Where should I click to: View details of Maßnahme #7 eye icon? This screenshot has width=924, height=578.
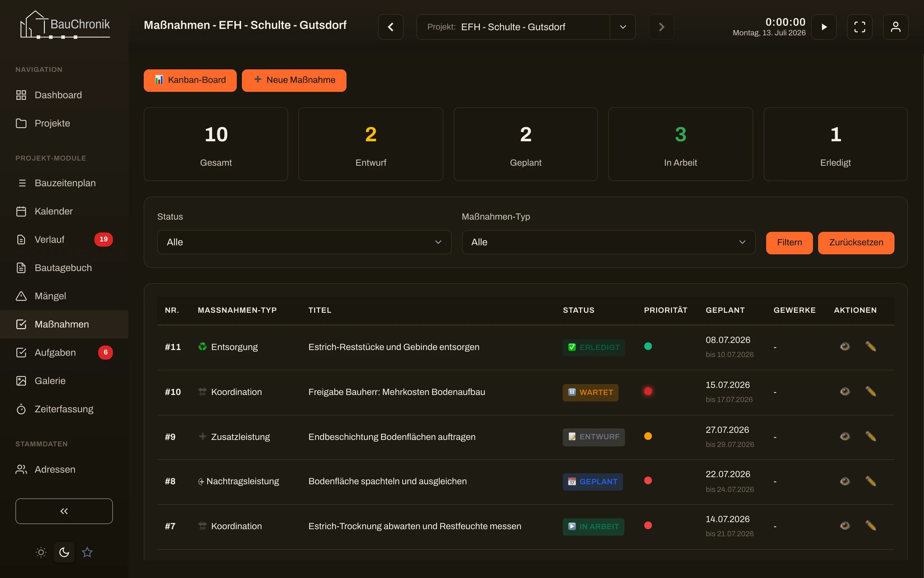point(845,526)
